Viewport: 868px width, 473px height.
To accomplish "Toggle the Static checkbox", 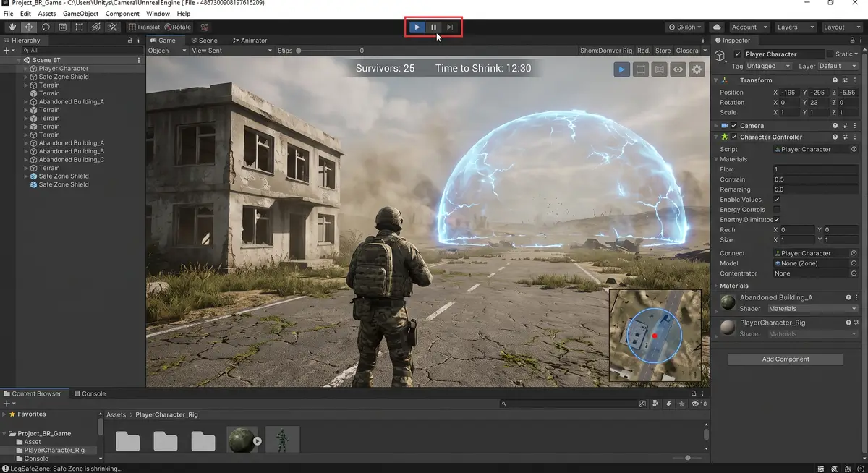I will click(x=830, y=54).
